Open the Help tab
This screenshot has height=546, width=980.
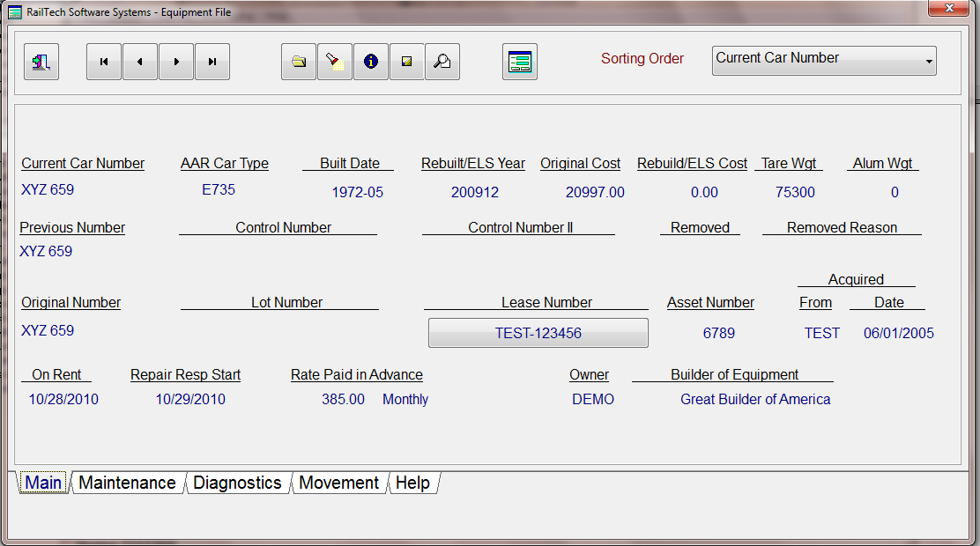click(412, 483)
